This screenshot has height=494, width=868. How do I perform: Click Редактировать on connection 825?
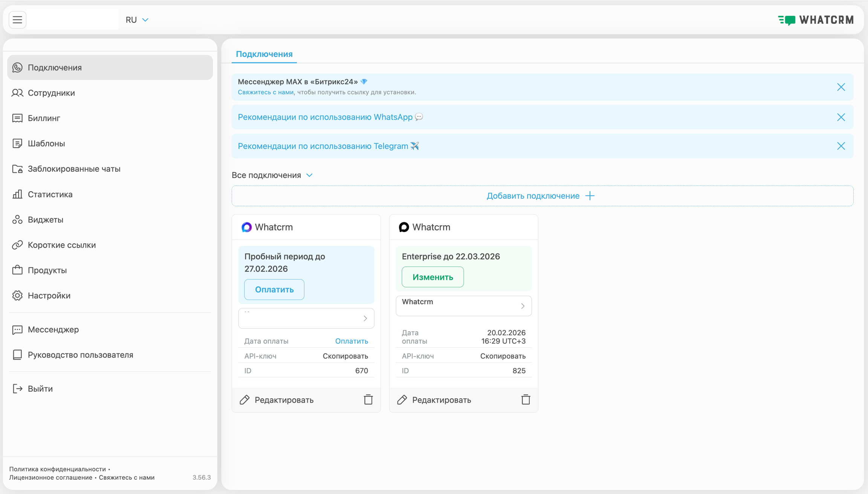tap(441, 400)
